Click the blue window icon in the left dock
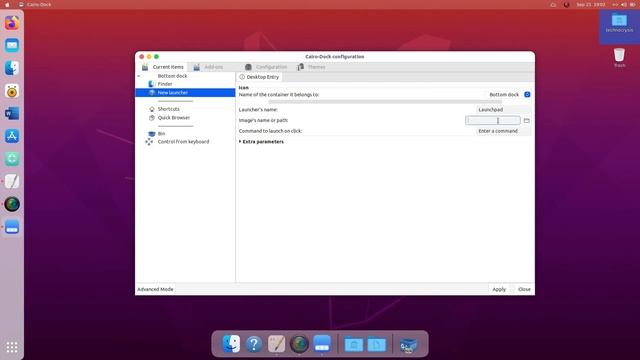 point(12,227)
